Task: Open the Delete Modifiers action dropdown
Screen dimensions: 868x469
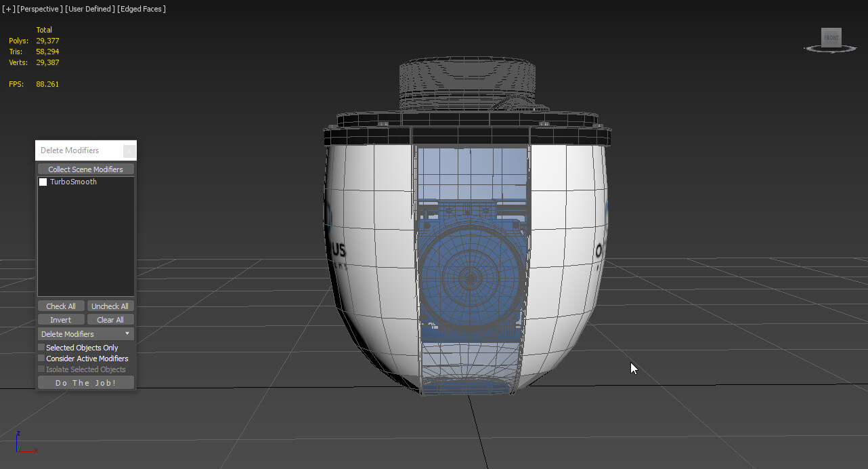Action: click(127, 333)
